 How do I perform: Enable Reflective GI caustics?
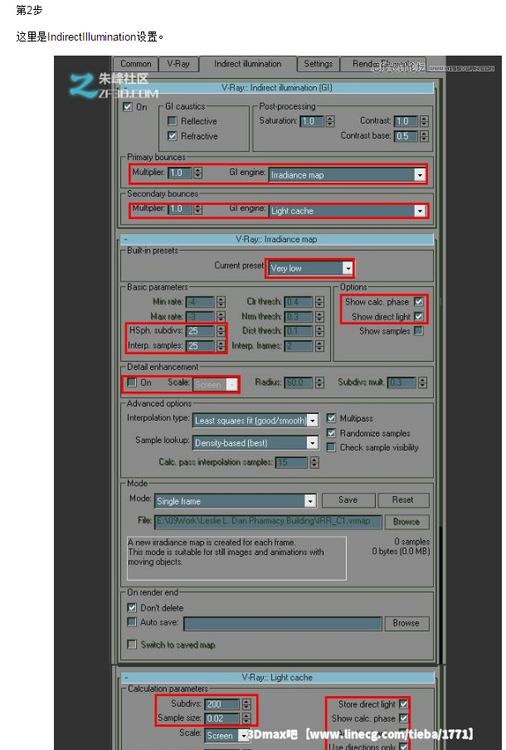173,121
